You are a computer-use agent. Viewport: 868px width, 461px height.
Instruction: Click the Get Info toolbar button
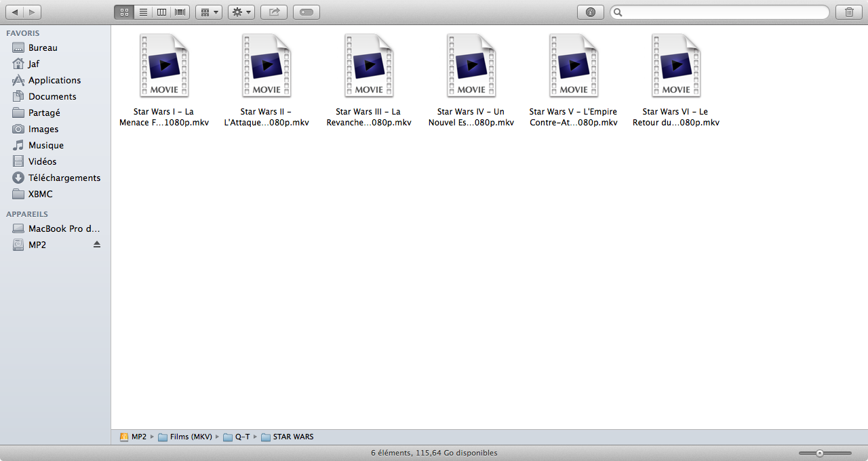coord(591,12)
